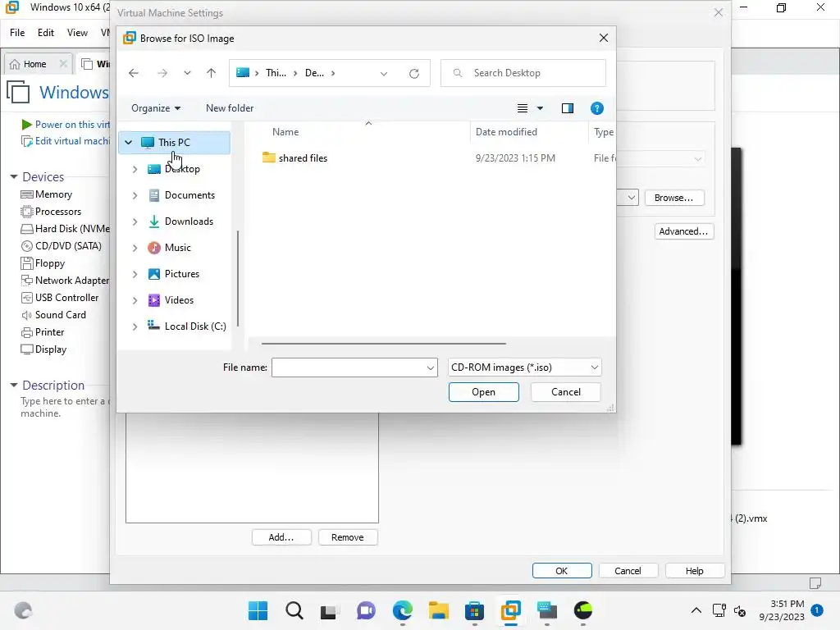Select USB Controller device
This screenshot has width=840, height=630.
click(59, 297)
